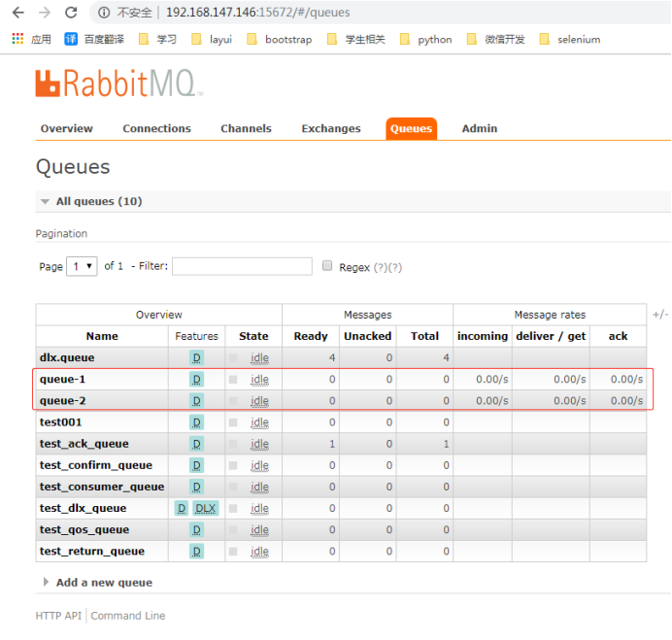Viewport: 672px width, 640px height.
Task: Open the test_ack_queue link
Action: point(84,444)
